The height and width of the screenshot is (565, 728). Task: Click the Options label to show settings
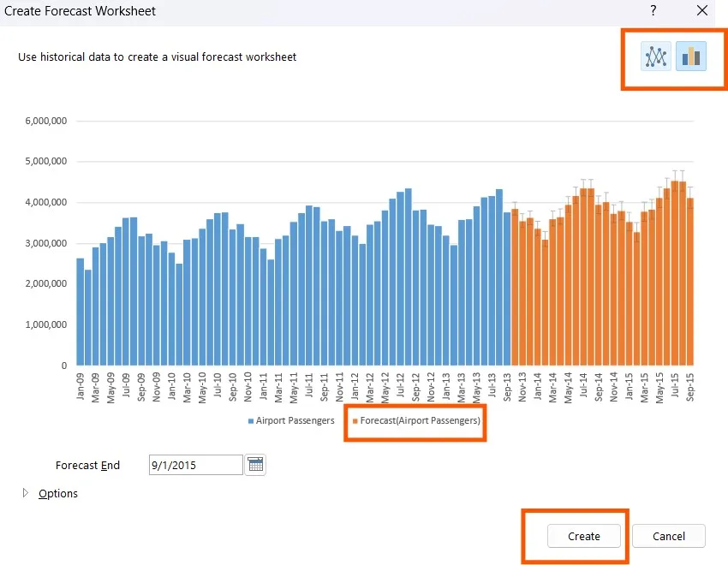[58, 493]
